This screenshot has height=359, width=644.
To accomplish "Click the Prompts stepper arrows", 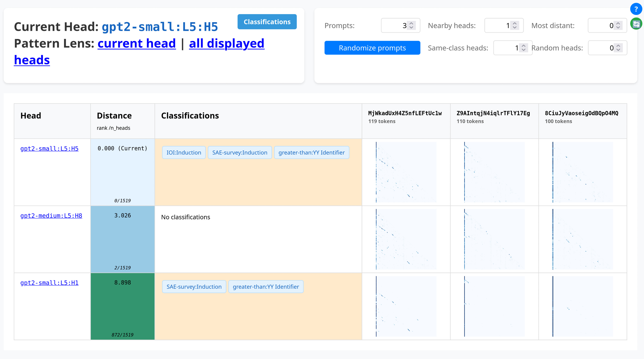I will (411, 25).
